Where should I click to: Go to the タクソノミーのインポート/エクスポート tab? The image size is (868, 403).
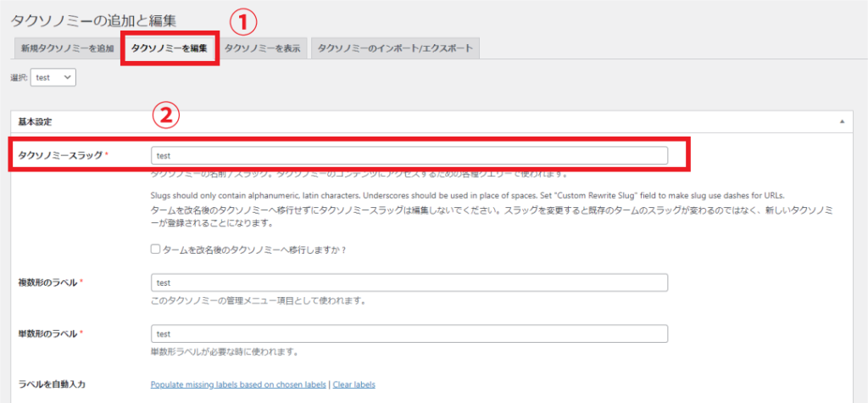click(396, 48)
